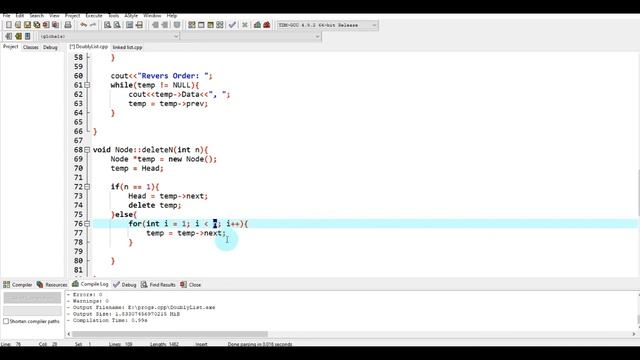Open the AStyle menu
This screenshot has width=640, height=360.
click(131, 16)
